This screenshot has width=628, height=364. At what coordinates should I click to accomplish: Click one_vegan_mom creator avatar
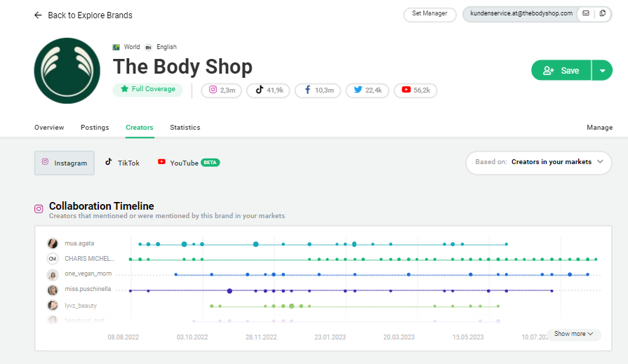[x=53, y=275]
